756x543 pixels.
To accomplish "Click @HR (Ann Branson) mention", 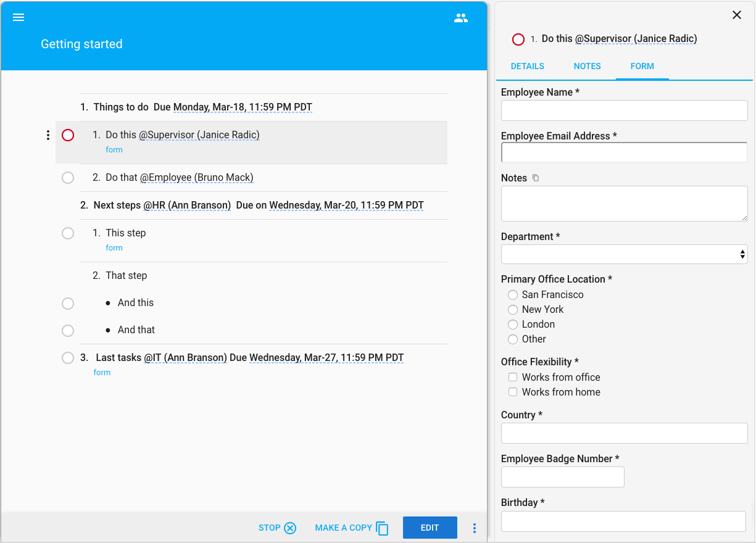I will [188, 205].
